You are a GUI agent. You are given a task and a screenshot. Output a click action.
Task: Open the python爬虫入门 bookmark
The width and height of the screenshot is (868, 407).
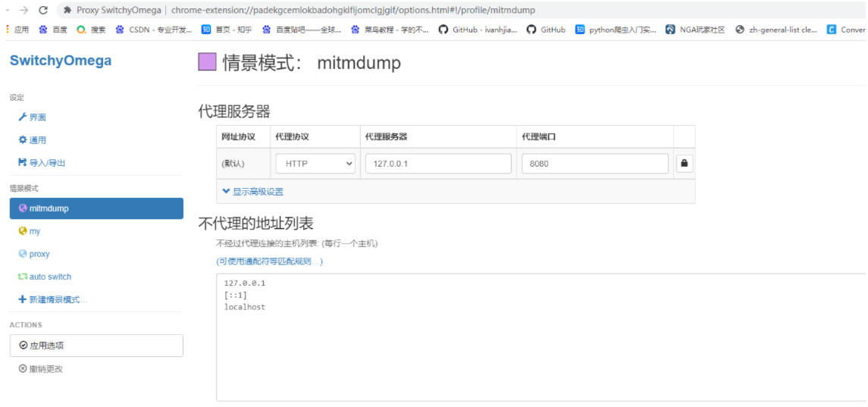coord(616,30)
